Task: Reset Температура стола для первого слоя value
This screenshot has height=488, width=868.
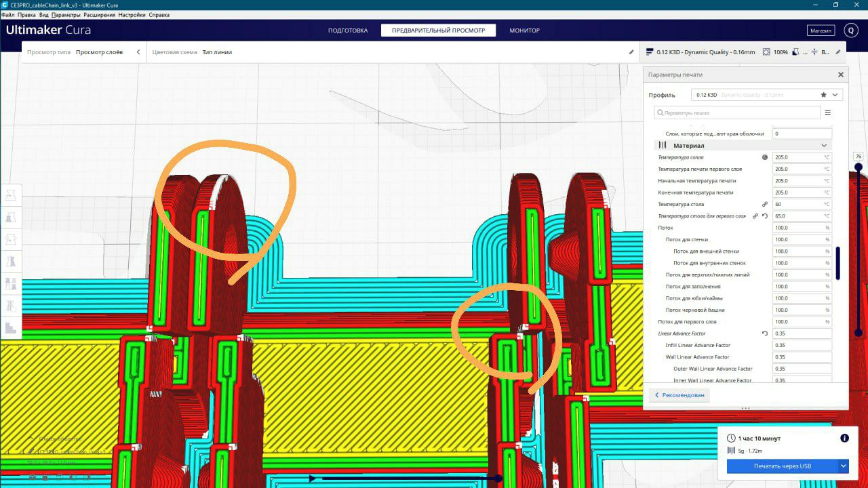Action: click(765, 216)
